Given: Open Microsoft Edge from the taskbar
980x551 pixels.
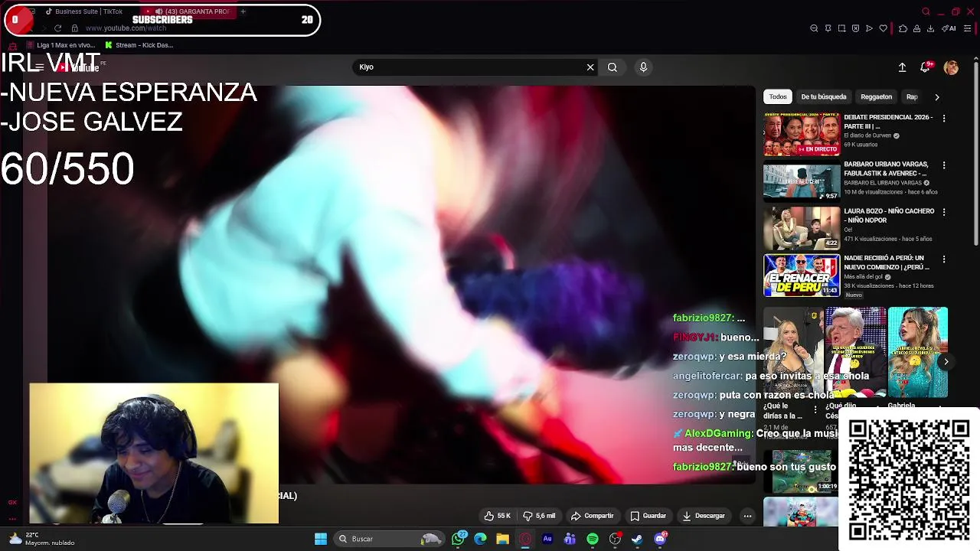Looking at the screenshot, I should [480, 539].
